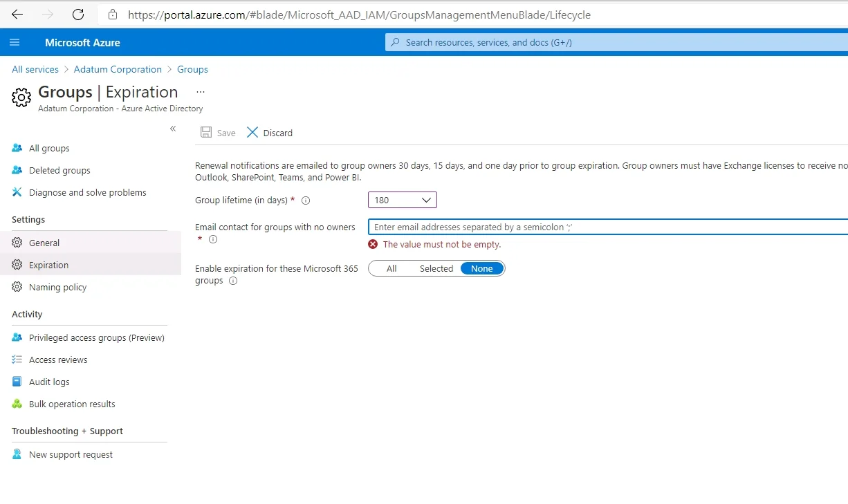Click the General gear icon
The image size is (848, 504).
17,243
